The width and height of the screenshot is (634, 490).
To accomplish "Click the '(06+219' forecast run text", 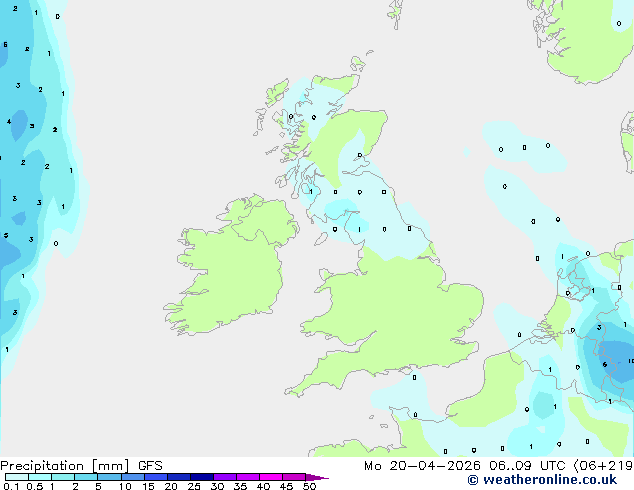I will 603,466.
